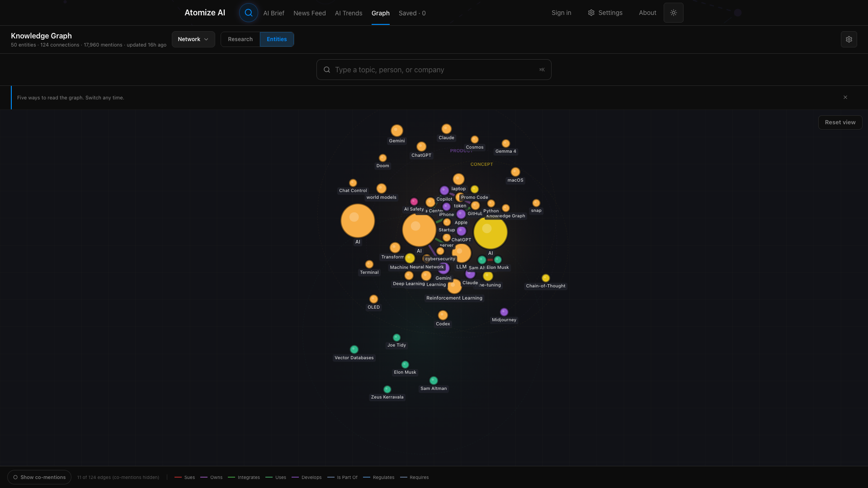Click the Cosmos node
The width and height of the screenshot is (868, 488).
[475, 140]
